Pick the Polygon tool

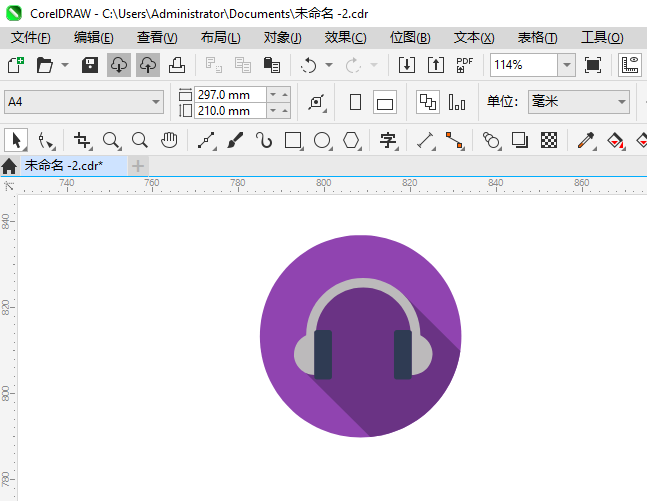click(x=351, y=140)
